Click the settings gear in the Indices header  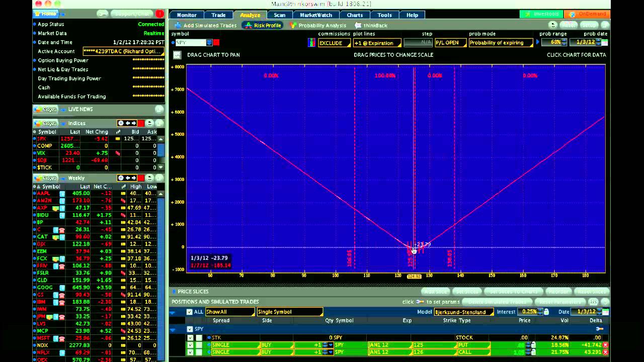(x=121, y=123)
